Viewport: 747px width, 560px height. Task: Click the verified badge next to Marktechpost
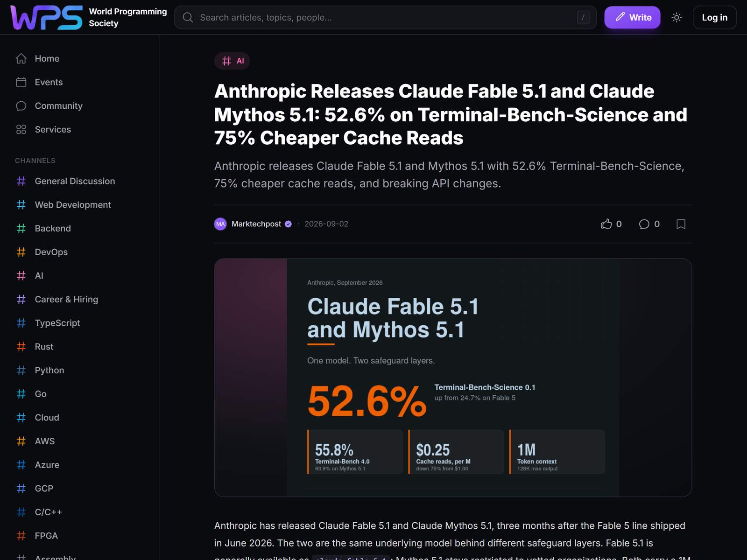[289, 224]
